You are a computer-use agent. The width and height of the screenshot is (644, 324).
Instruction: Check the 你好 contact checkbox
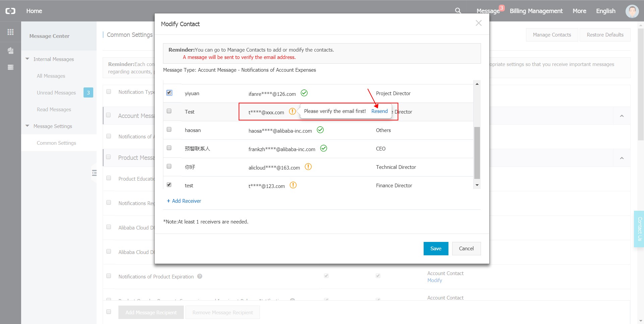coord(169,166)
